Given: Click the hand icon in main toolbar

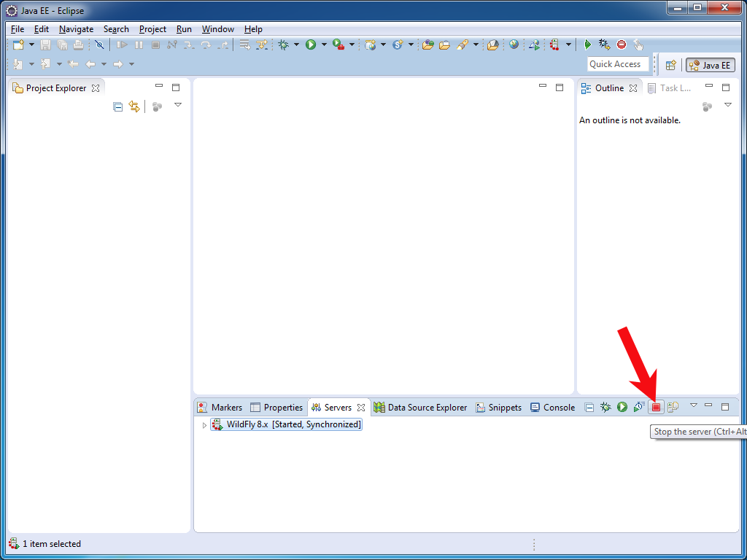Looking at the screenshot, I should 638,44.
